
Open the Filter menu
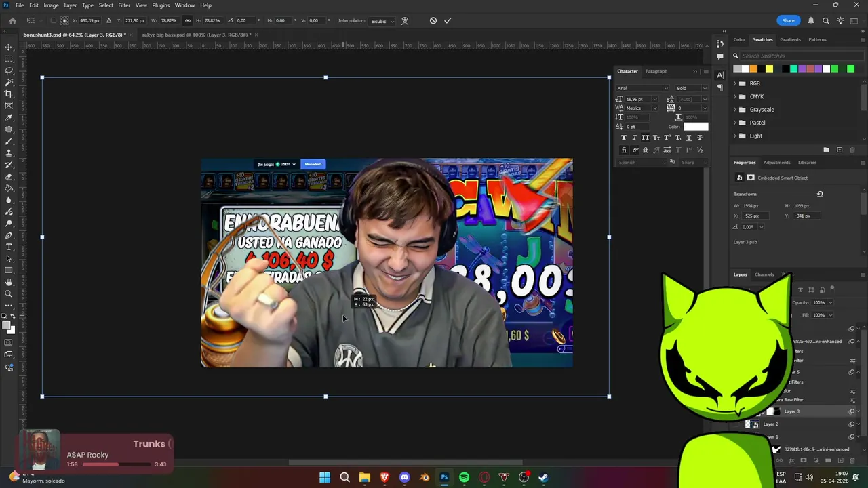pos(124,5)
